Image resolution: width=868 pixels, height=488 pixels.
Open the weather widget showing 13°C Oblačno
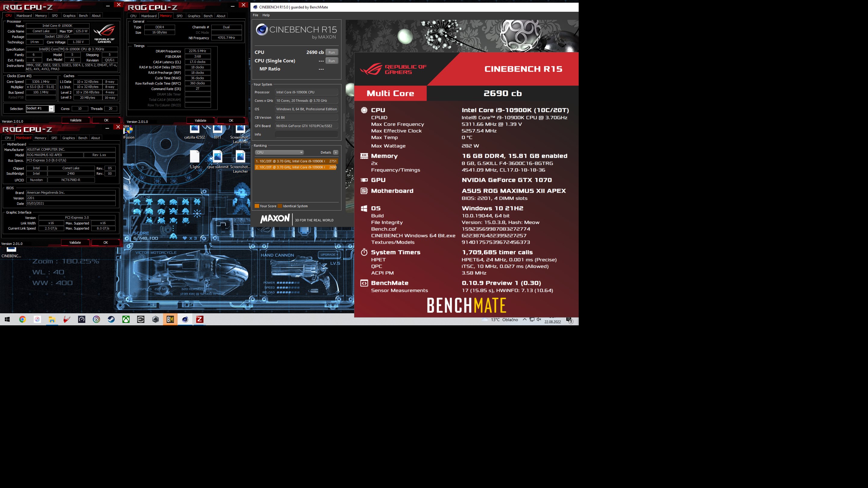coord(500,320)
